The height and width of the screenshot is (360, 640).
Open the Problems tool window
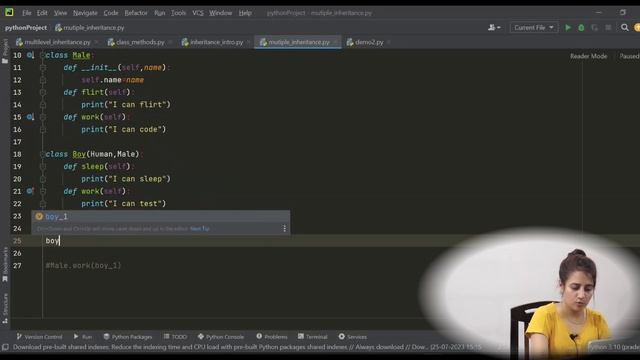(x=272, y=337)
